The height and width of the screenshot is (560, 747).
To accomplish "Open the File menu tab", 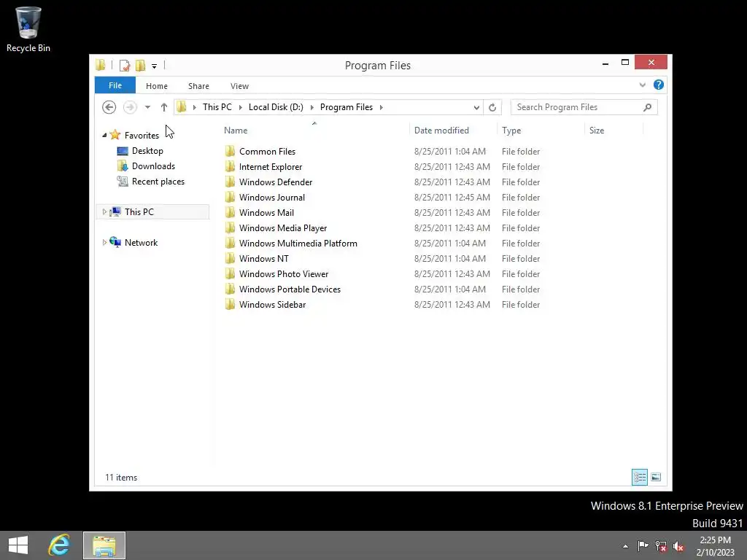I will (x=115, y=86).
